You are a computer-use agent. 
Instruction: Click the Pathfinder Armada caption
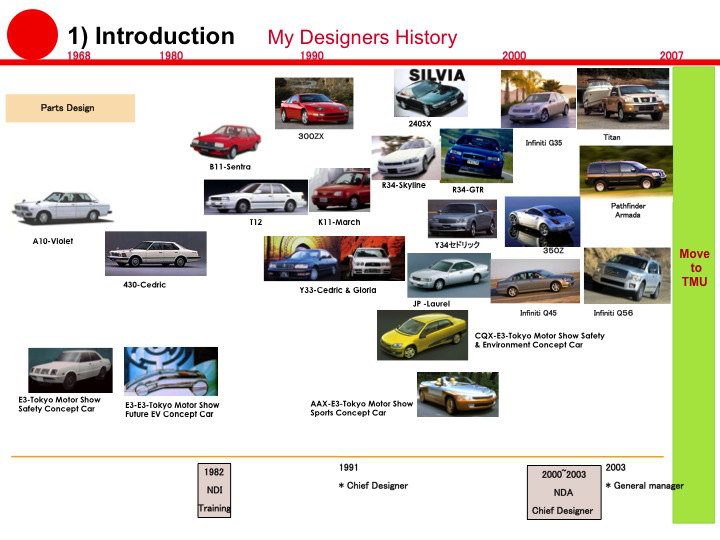point(628,210)
